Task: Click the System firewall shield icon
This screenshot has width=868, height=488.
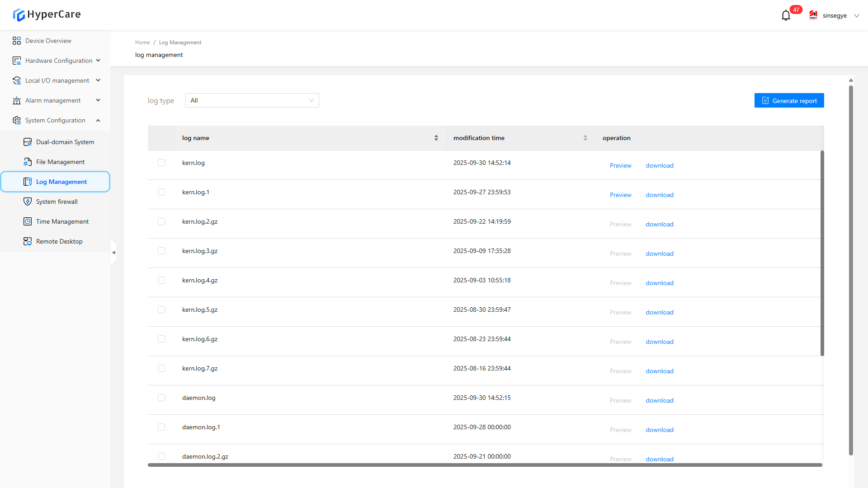Action: (x=28, y=202)
